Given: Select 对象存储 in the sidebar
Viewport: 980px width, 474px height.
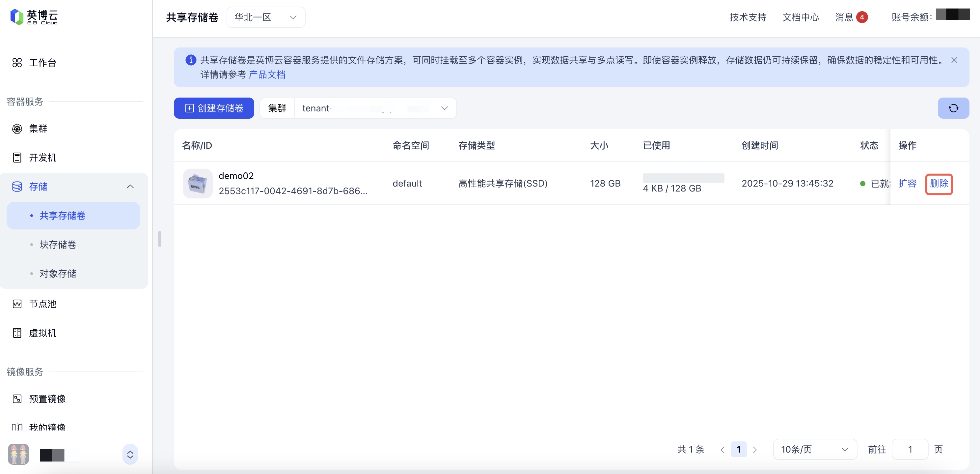Looking at the screenshot, I should click(x=58, y=273).
